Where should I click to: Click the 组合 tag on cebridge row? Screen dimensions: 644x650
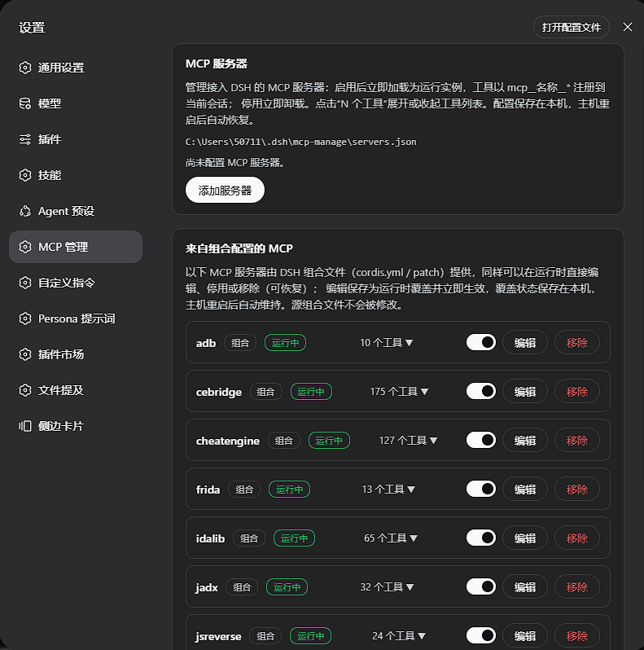[x=265, y=392]
